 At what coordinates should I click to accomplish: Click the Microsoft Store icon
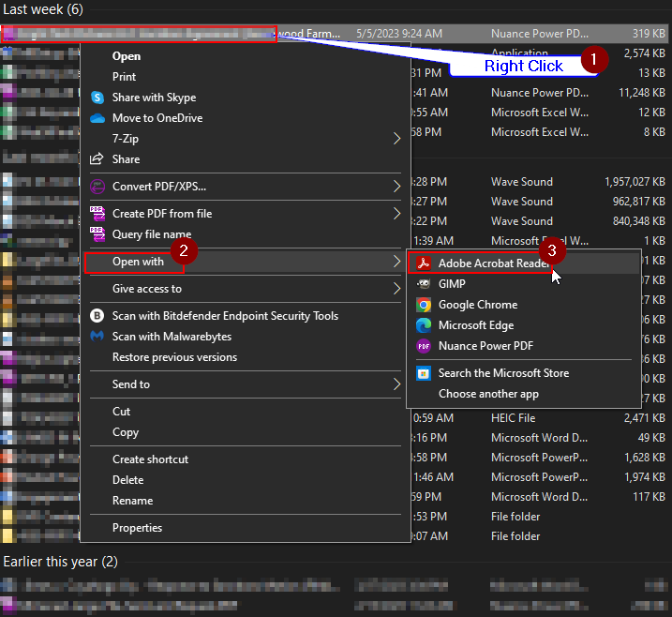click(424, 373)
